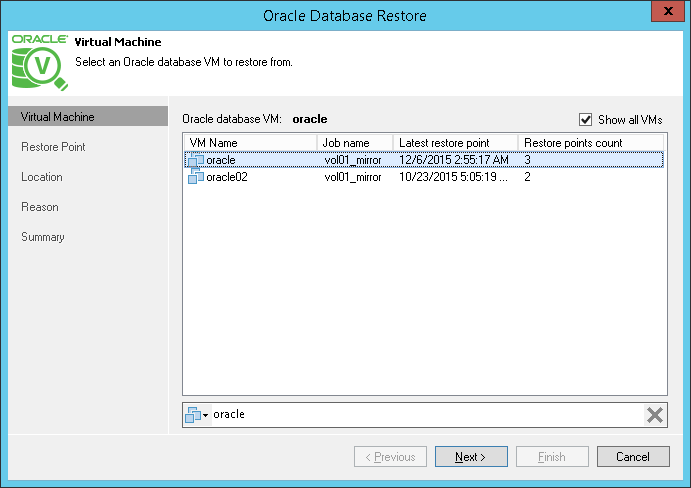Click the Oracle Veeam logo icon in the header

point(40,62)
